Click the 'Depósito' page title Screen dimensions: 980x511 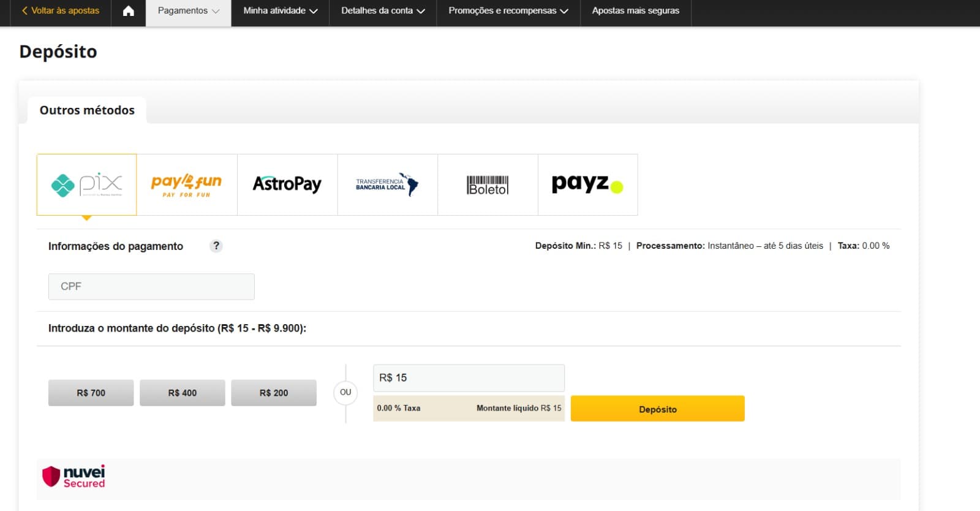click(58, 52)
